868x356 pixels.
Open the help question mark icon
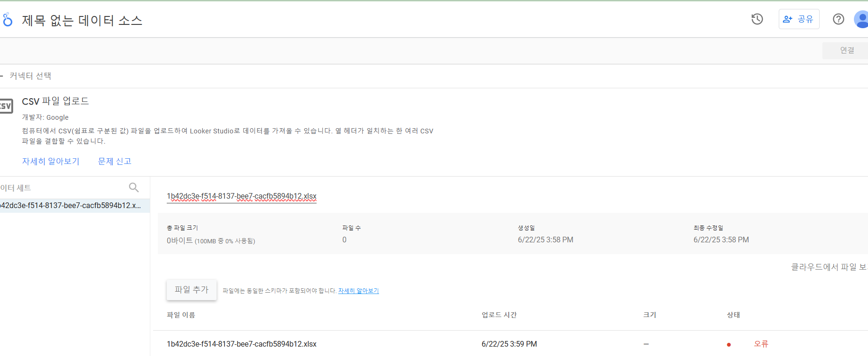(x=838, y=19)
